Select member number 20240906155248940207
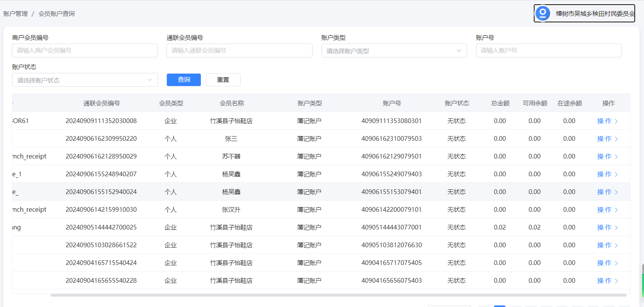The image size is (644, 307). point(101,174)
